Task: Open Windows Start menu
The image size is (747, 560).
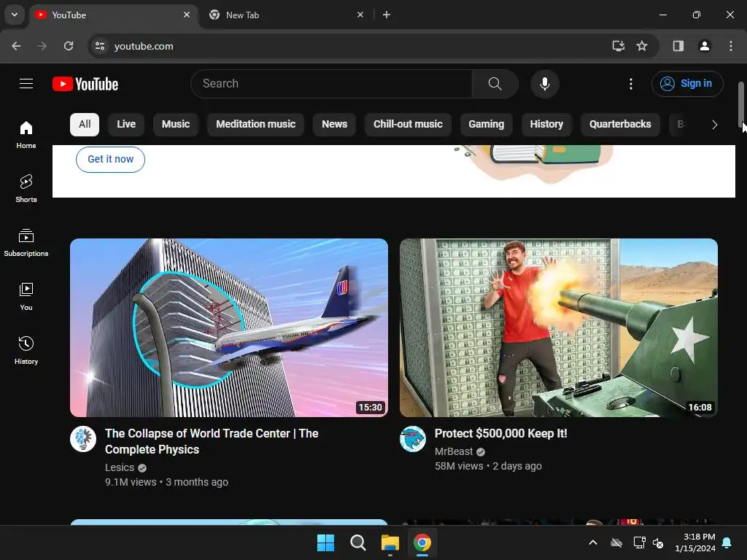Action: click(x=326, y=542)
